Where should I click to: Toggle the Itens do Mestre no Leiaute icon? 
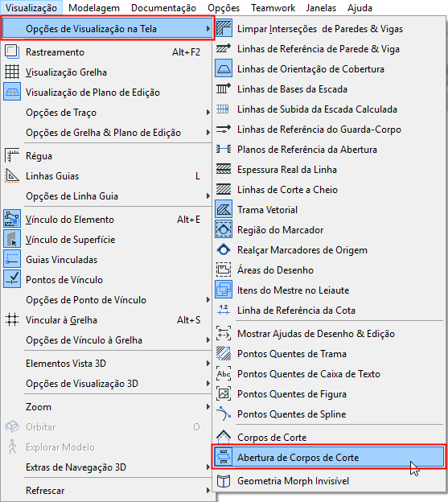click(x=224, y=290)
